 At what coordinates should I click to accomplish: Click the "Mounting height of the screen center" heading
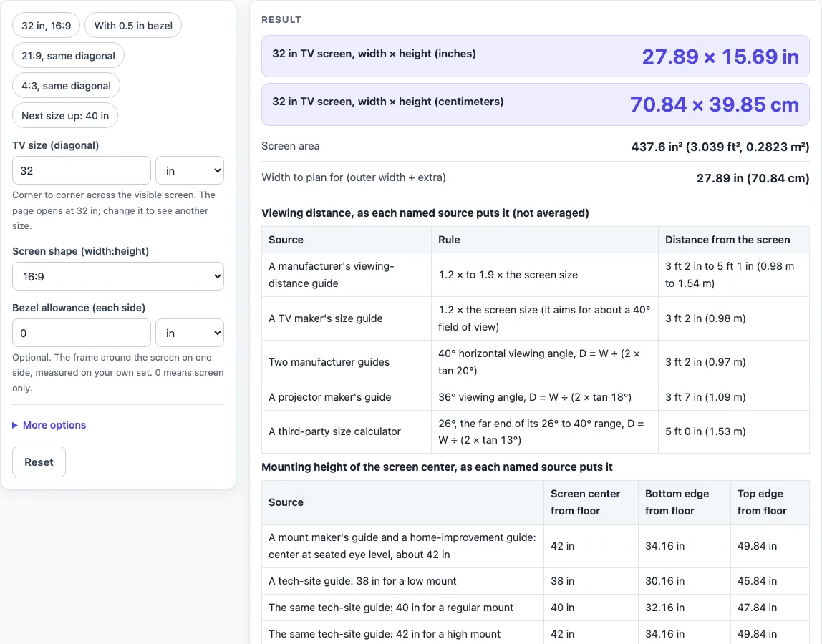coord(437,467)
